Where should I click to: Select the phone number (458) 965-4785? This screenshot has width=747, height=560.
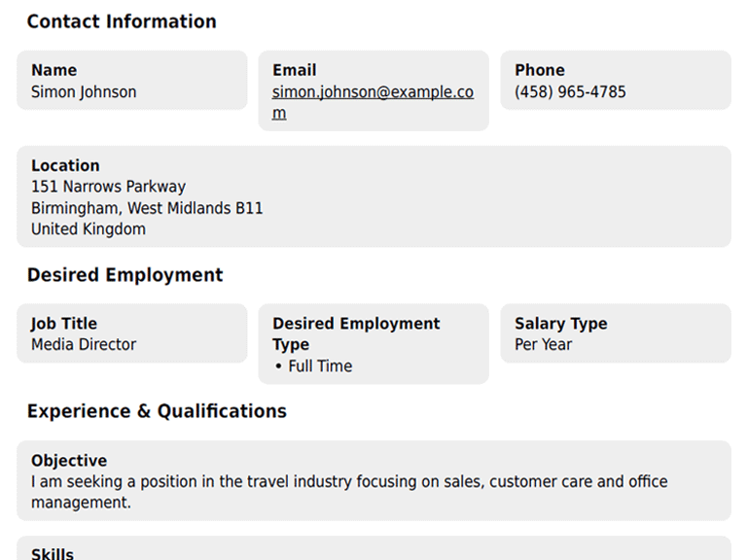[x=570, y=92]
